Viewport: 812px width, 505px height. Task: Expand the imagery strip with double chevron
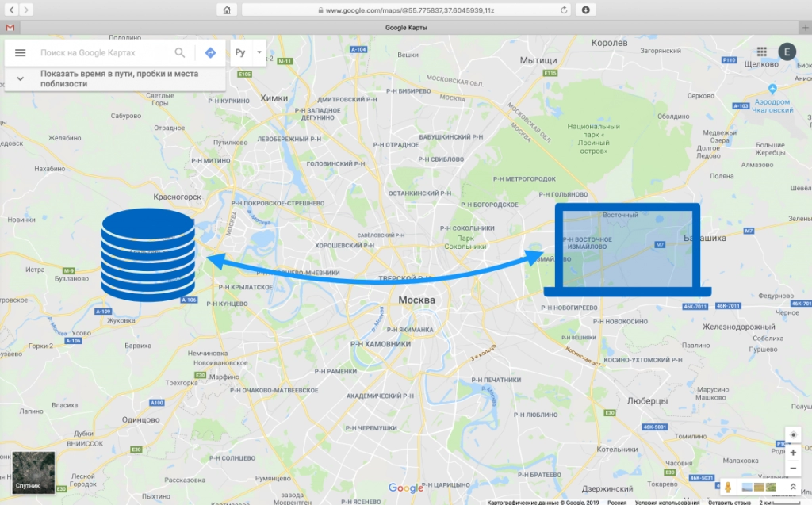793,487
